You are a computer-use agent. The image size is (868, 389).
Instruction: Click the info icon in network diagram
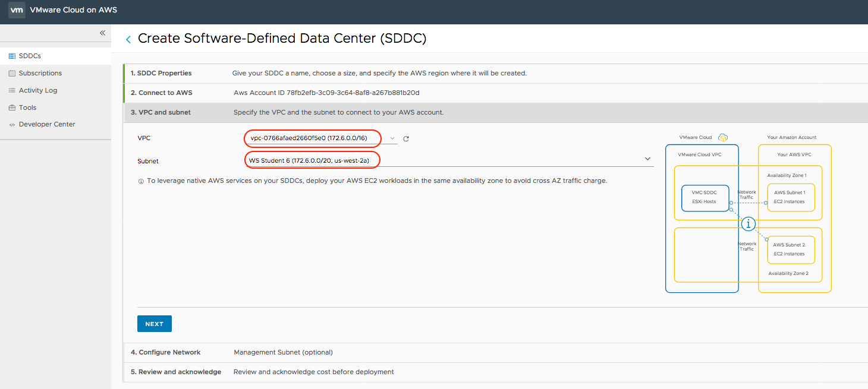[x=748, y=224]
